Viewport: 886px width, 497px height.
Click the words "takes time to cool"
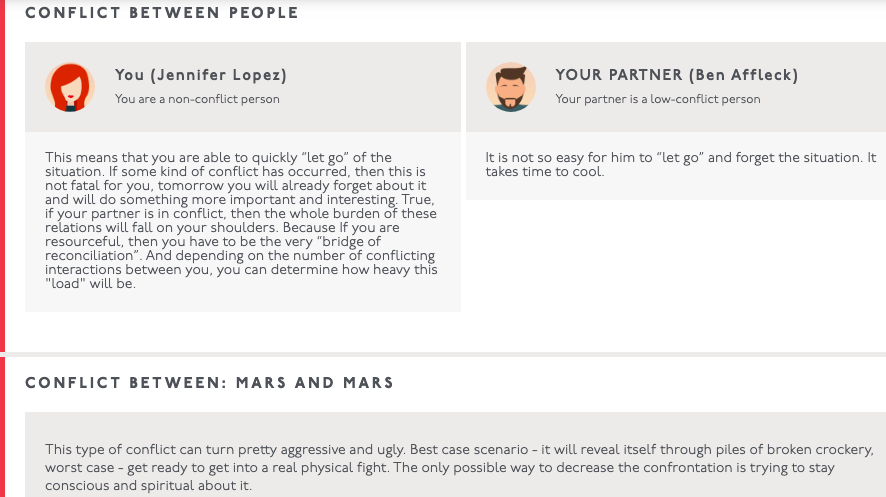pos(544,172)
